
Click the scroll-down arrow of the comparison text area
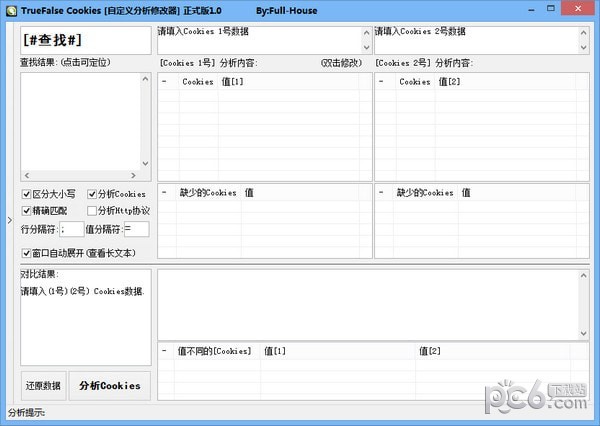[584, 331]
